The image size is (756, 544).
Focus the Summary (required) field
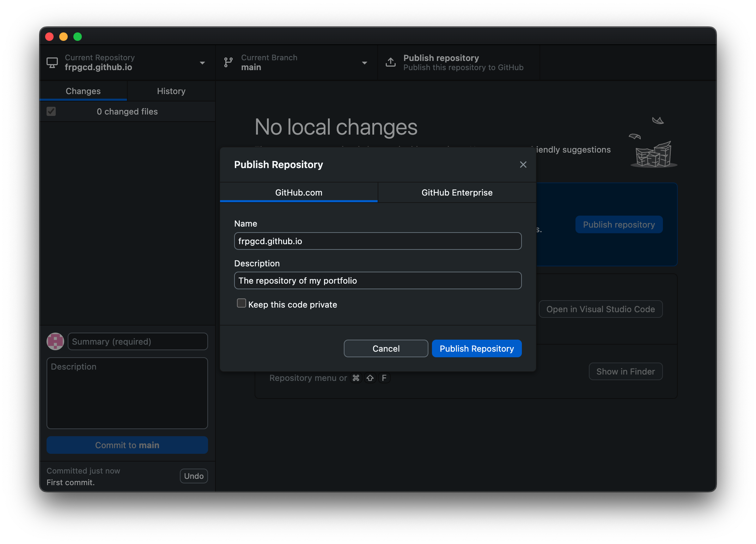[x=138, y=341]
